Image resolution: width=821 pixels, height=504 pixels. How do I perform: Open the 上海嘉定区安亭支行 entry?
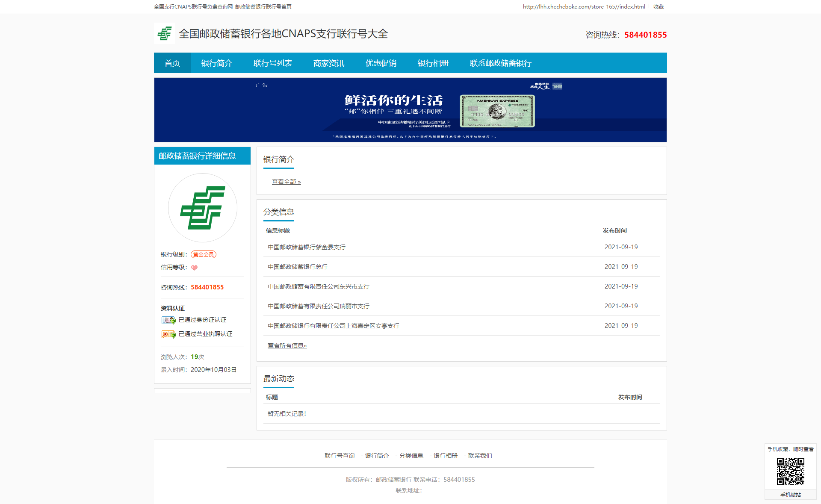point(334,326)
